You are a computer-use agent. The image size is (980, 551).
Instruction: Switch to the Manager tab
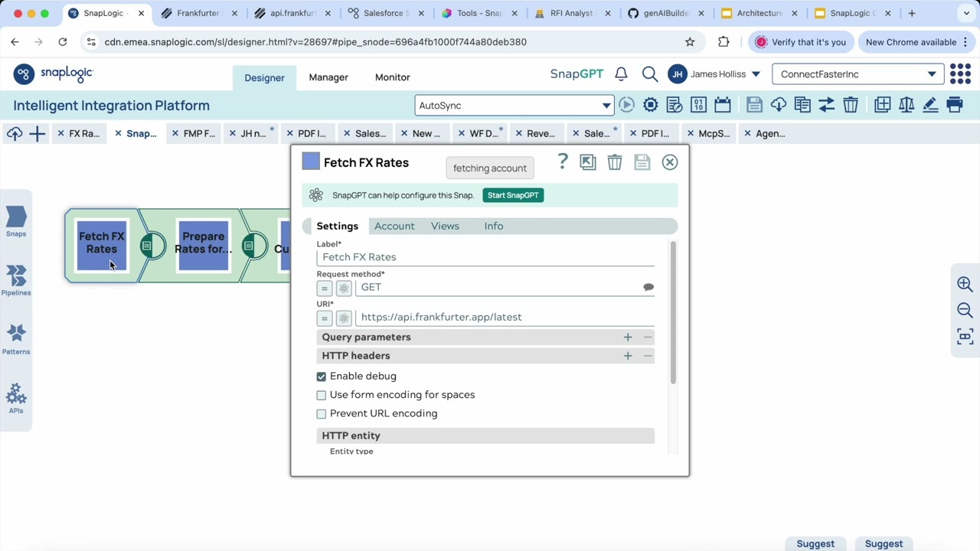click(x=328, y=77)
